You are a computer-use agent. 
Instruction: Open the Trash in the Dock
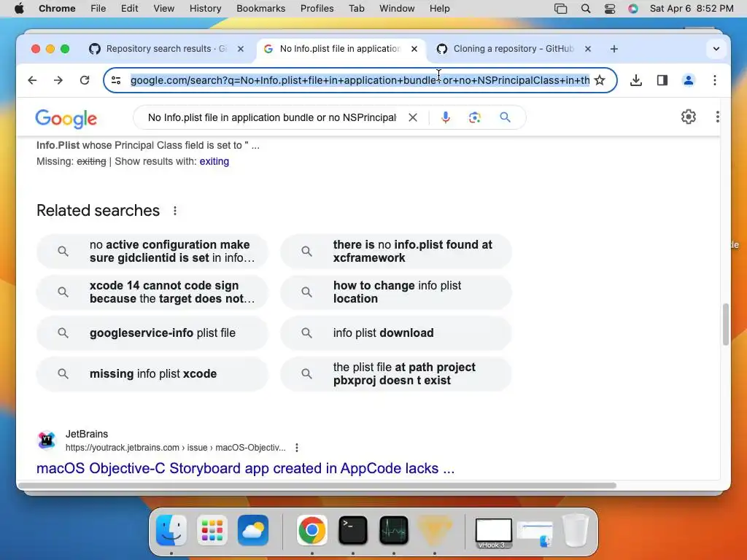click(x=576, y=530)
